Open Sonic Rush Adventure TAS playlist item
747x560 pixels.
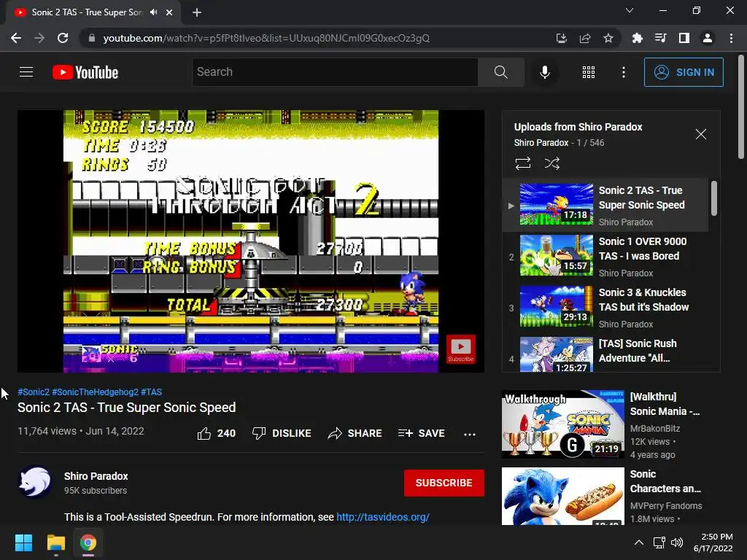pyautogui.click(x=606, y=354)
